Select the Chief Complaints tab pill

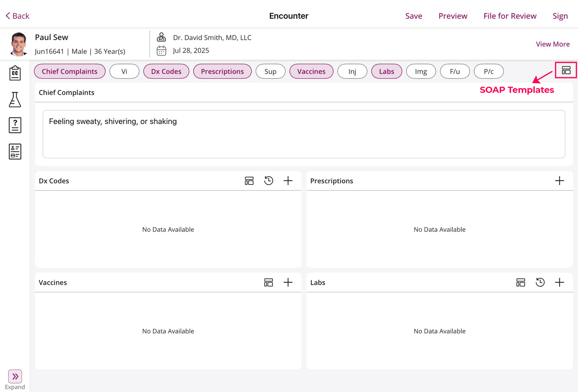70,72
